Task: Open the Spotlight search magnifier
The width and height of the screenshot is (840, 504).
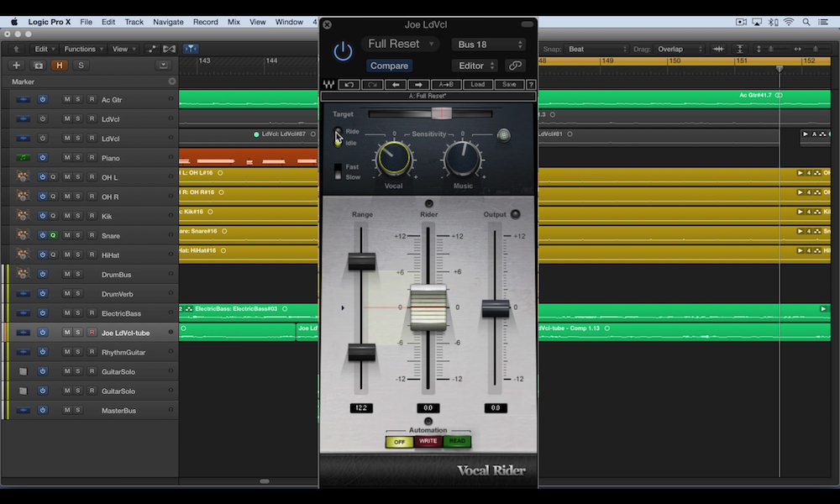Action: (x=806, y=22)
